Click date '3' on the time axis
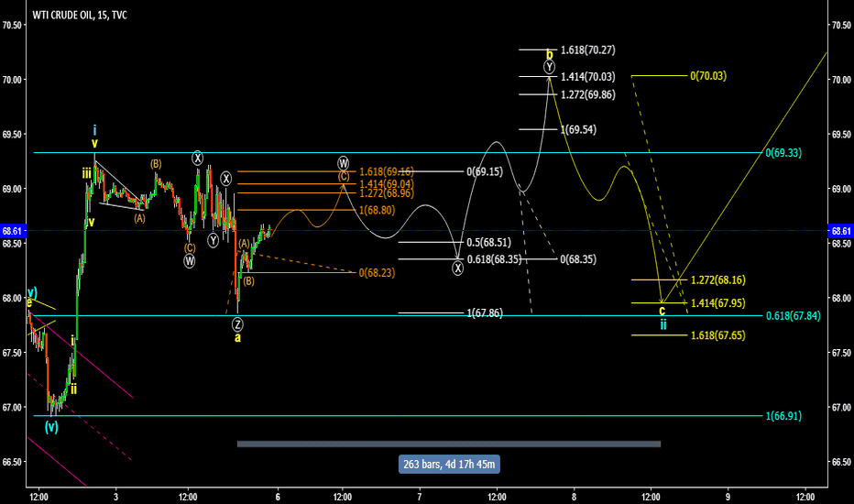 click(x=116, y=497)
